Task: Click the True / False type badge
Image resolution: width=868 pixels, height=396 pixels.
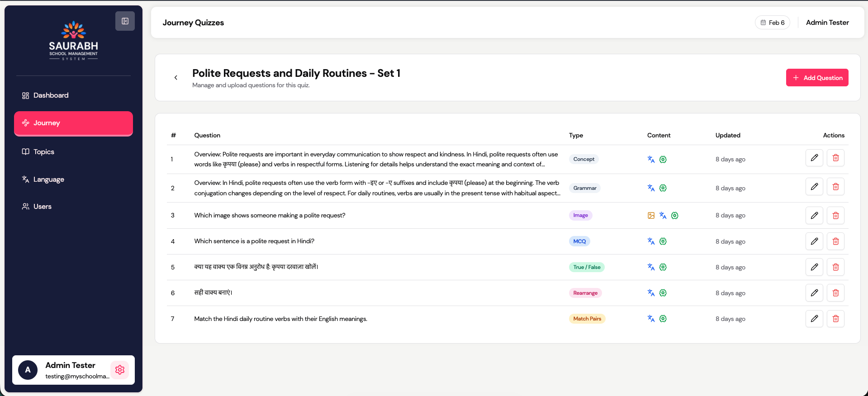Action: click(586, 267)
